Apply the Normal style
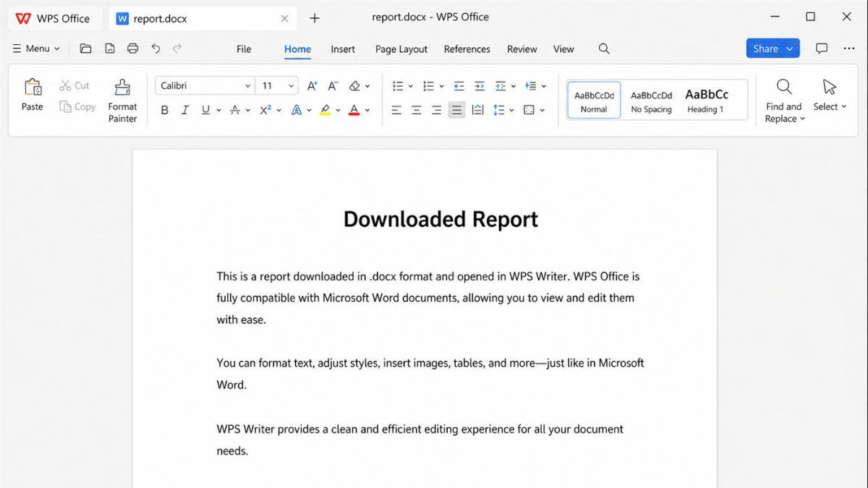The image size is (868, 488). [594, 100]
